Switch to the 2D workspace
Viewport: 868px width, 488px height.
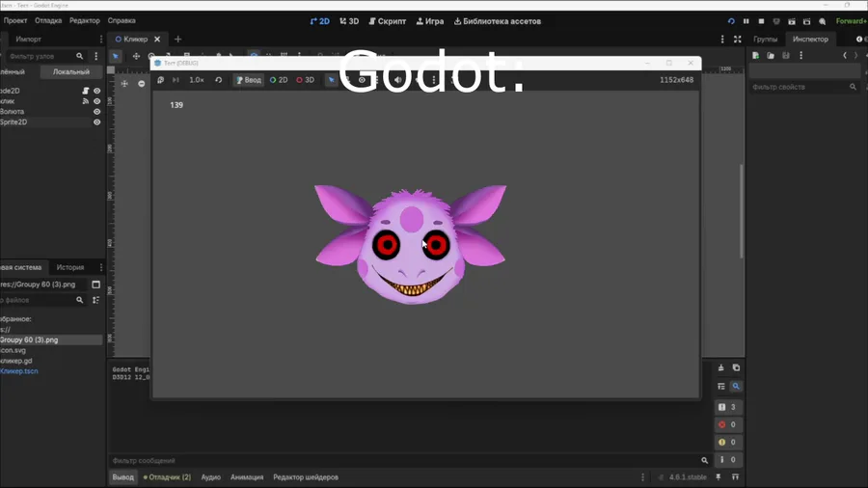[x=319, y=21]
